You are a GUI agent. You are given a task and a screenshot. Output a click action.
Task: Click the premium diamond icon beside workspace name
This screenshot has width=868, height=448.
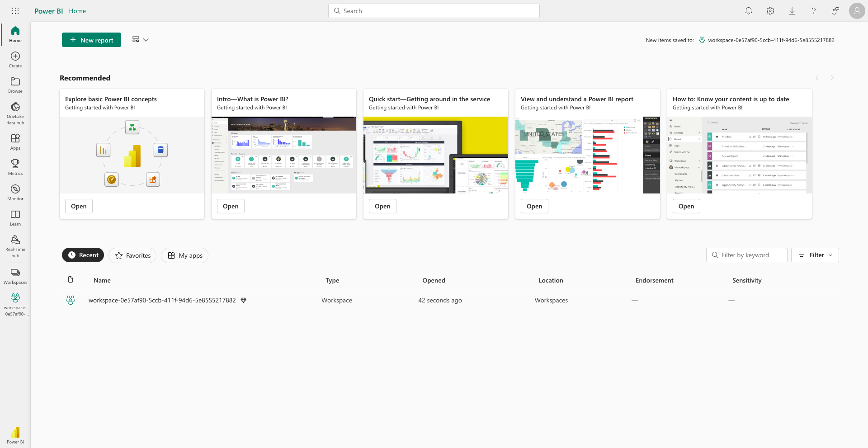point(244,300)
